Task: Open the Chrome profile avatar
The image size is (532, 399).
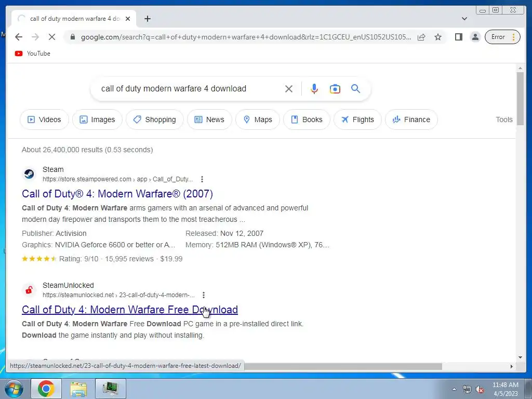Action: tap(475, 37)
